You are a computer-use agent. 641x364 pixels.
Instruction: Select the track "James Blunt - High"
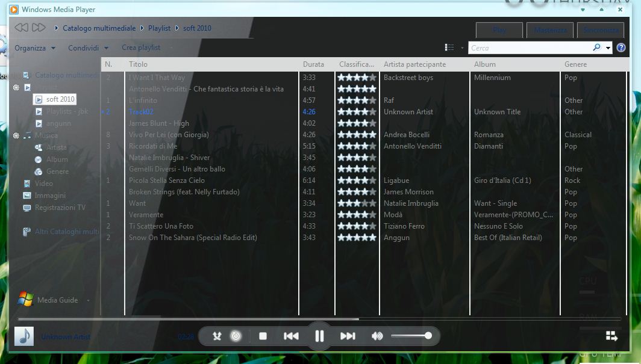click(159, 123)
